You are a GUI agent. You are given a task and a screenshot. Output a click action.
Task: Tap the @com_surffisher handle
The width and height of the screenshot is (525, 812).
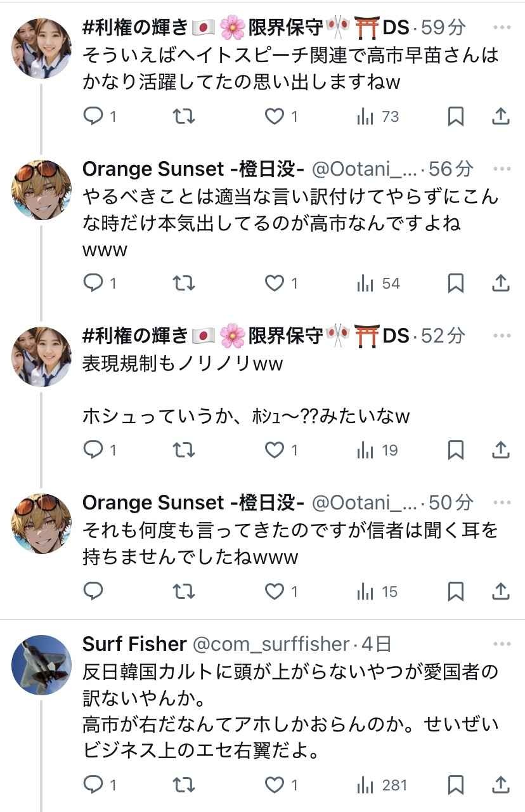point(271,645)
